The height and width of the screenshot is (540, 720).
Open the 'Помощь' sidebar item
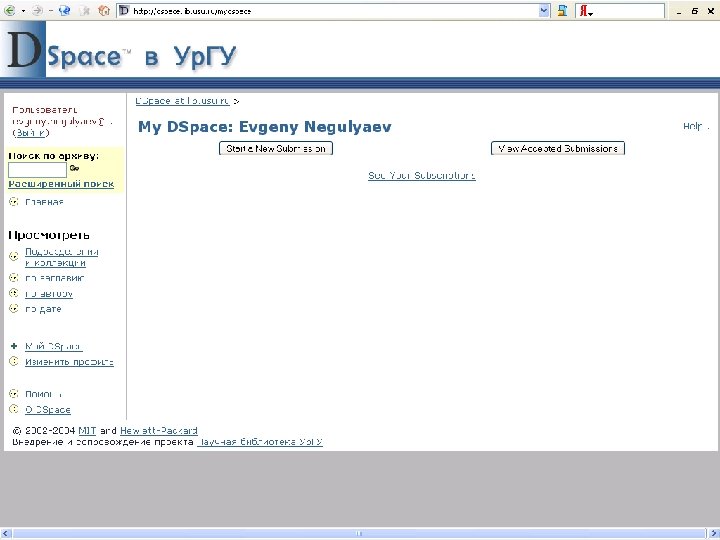pyautogui.click(x=43, y=394)
